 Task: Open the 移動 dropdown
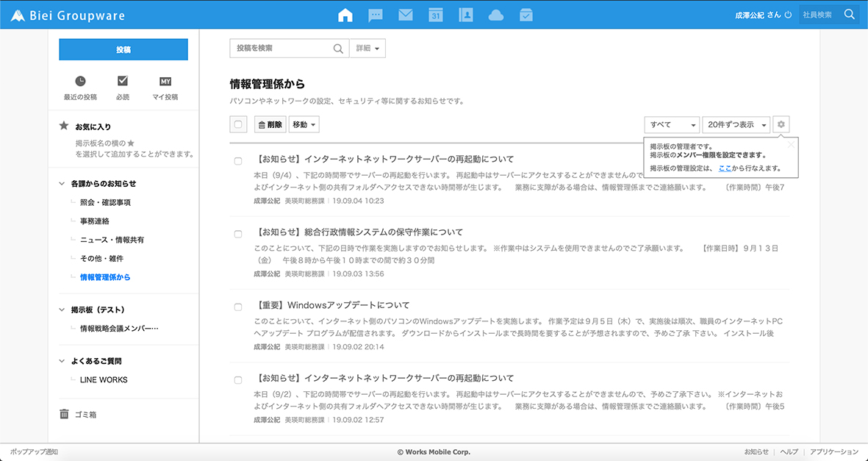click(304, 125)
